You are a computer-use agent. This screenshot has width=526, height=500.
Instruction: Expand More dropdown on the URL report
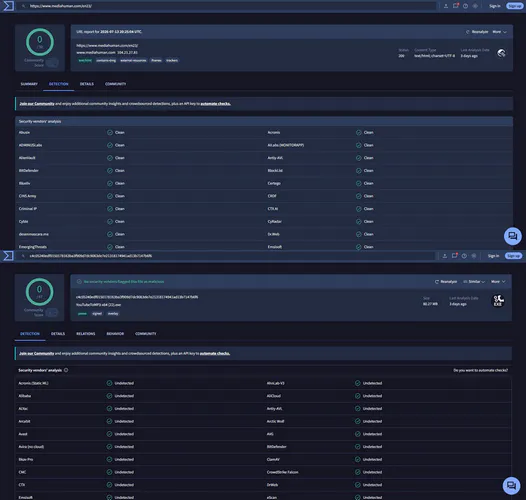[499, 32]
